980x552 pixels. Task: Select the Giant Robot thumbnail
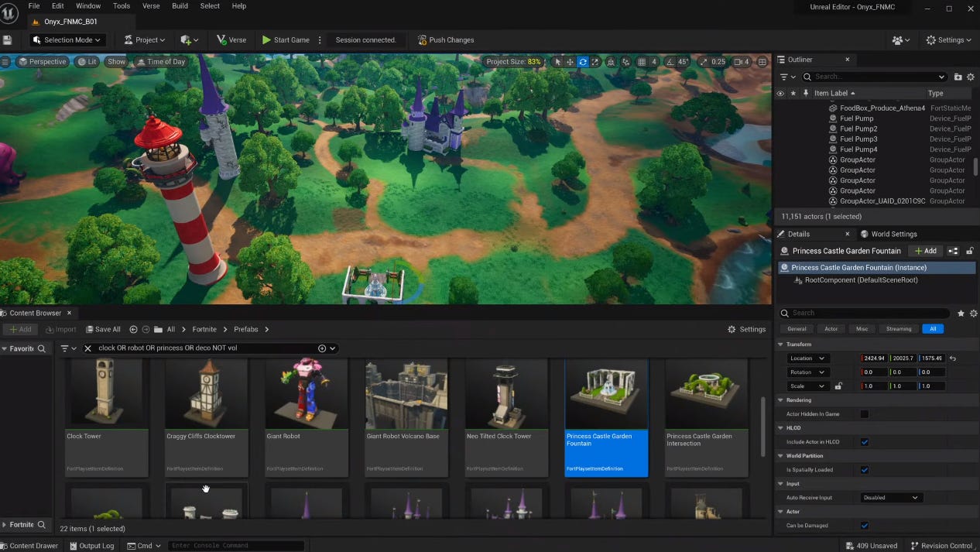pos(306,394)
